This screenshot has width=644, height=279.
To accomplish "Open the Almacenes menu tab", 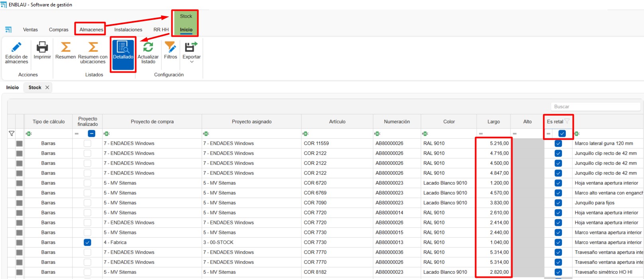I will (x=91, y=30).
